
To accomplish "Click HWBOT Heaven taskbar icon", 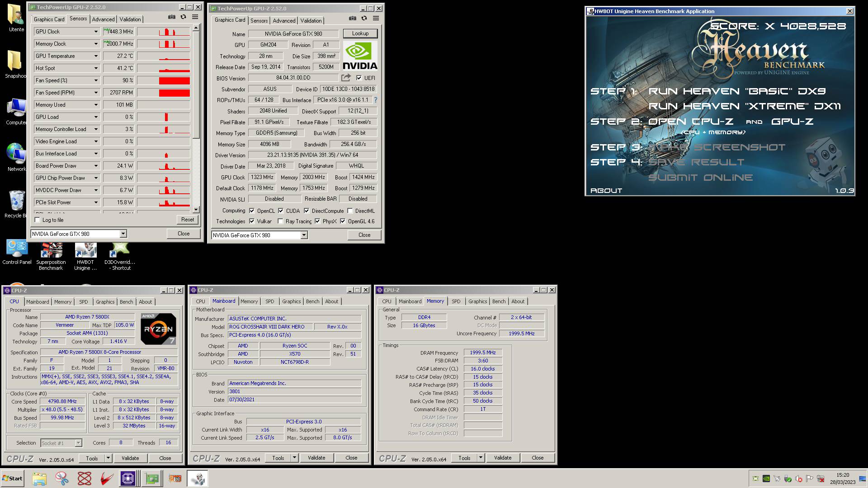I will point(198,479).
